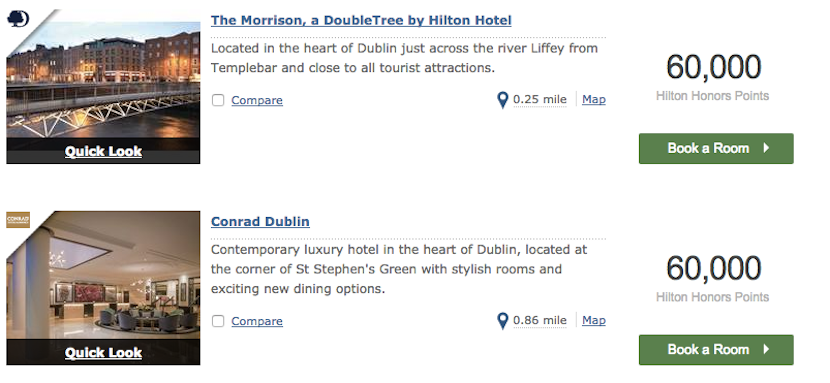Click the Conrad brand logo badge

click(x=18, y=220)
